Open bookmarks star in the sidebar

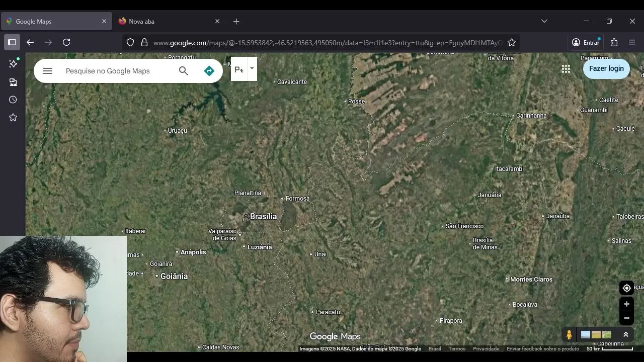click(13, 117)
